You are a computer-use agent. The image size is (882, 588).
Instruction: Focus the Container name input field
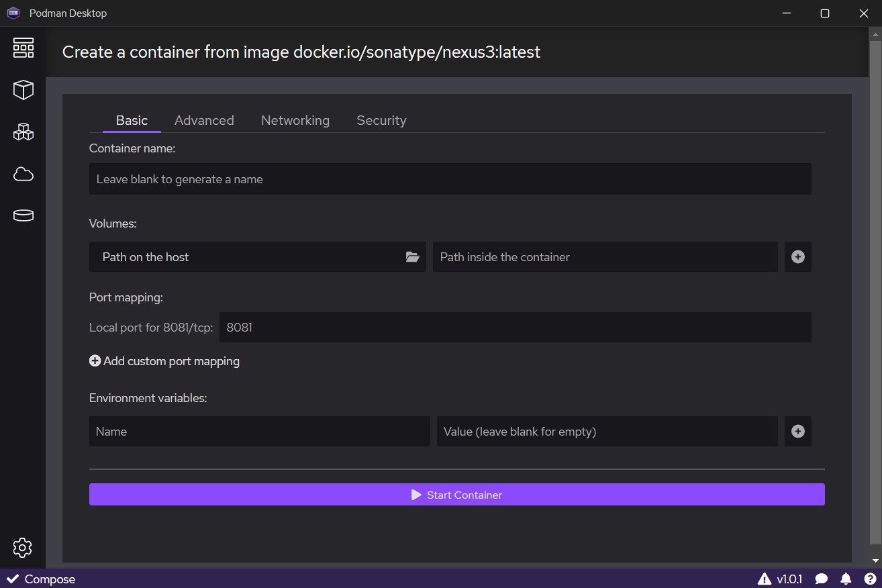[x=450, y=179]
